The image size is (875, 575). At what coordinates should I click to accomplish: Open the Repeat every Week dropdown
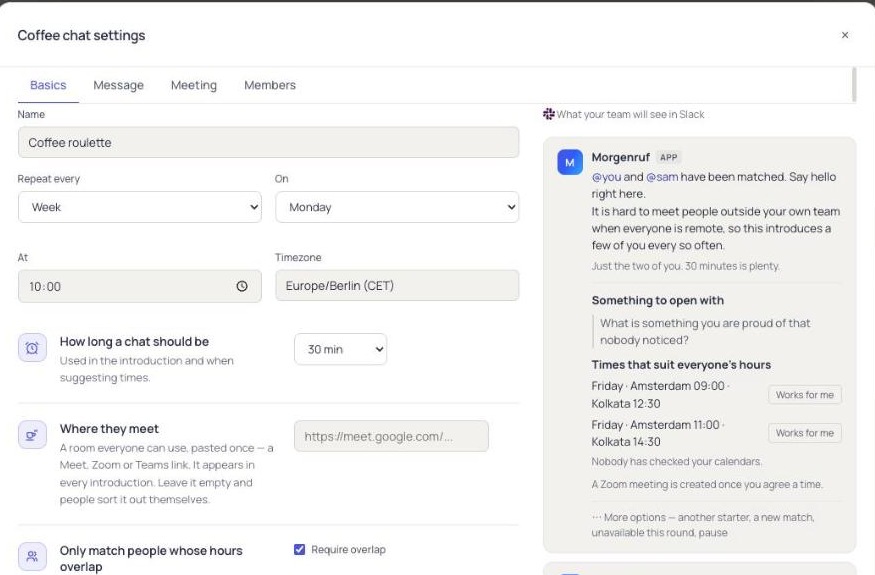pos(140,207)
